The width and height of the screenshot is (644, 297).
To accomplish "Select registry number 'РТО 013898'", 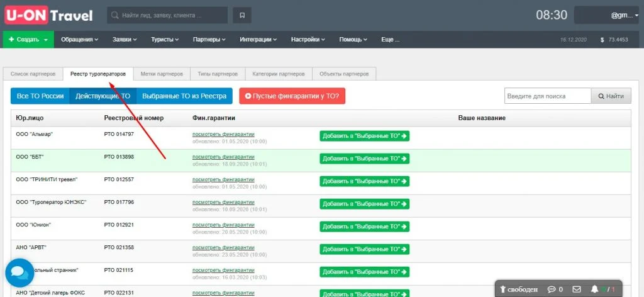I will pyautogui.click(x=119, y=157).
